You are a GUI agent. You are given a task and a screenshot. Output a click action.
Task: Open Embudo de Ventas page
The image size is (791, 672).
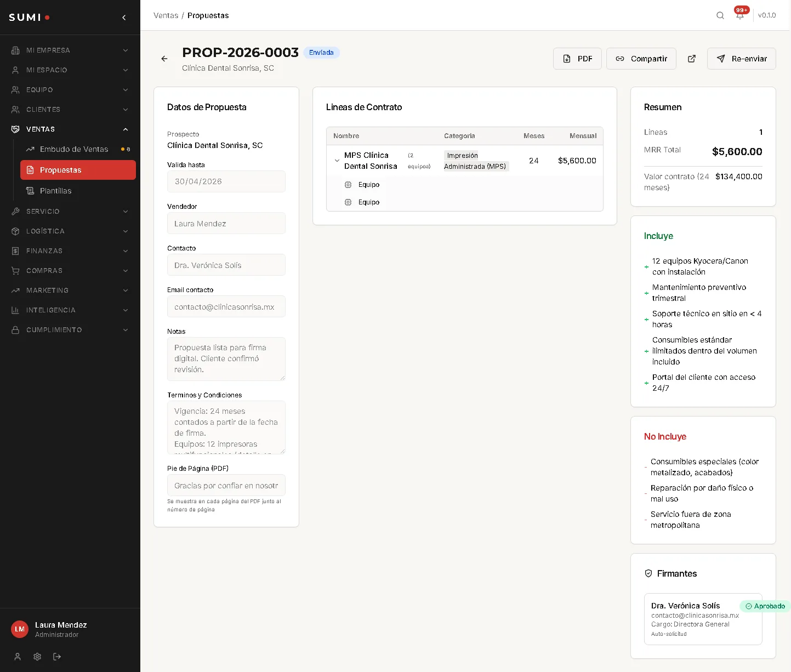tap(74, 149)
